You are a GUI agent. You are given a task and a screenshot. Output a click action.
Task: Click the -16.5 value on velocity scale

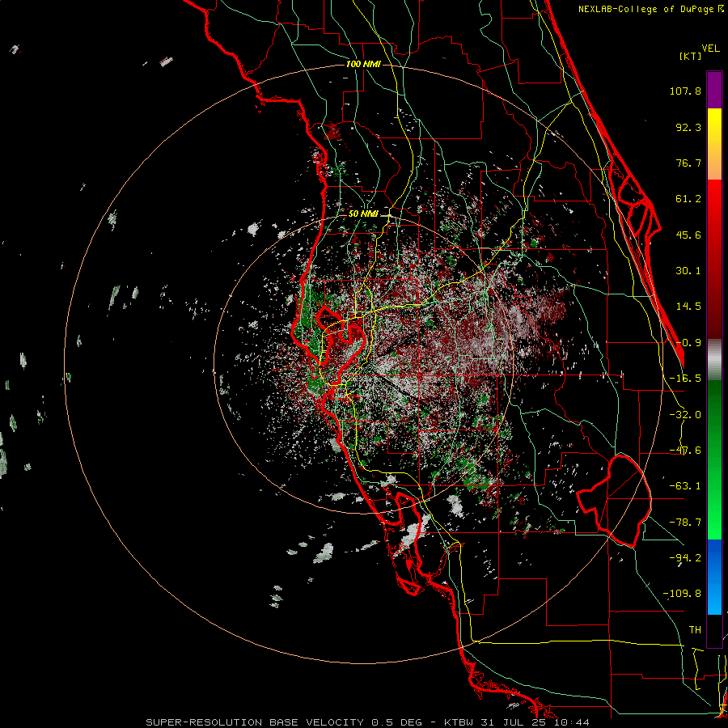tap(685, 379)
